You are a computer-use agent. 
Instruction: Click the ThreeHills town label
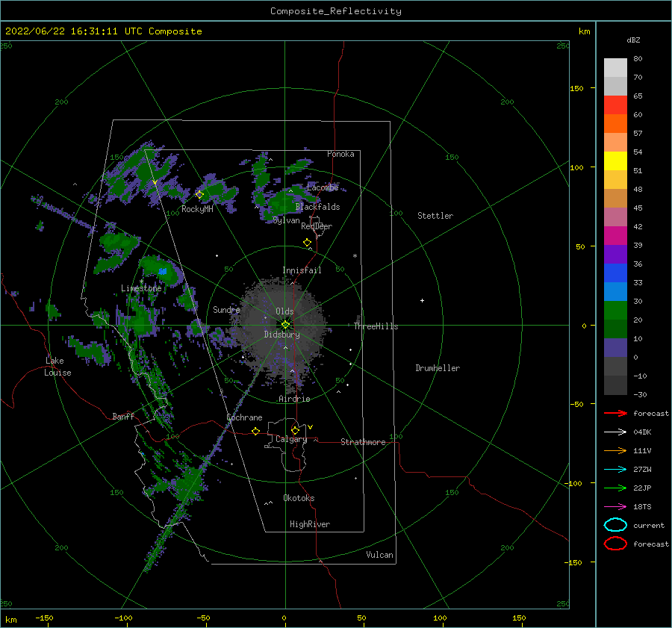(x=376, y=326)
